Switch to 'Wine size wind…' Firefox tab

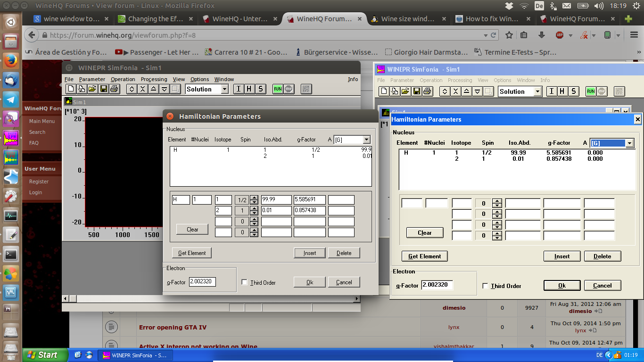pos(408,19)
